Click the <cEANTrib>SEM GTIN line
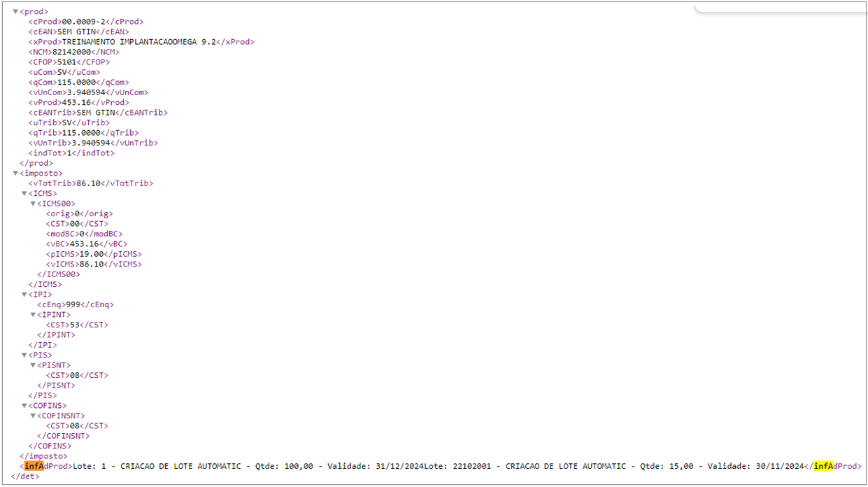This screenshot has width=868, height=487. pos(98,113)
